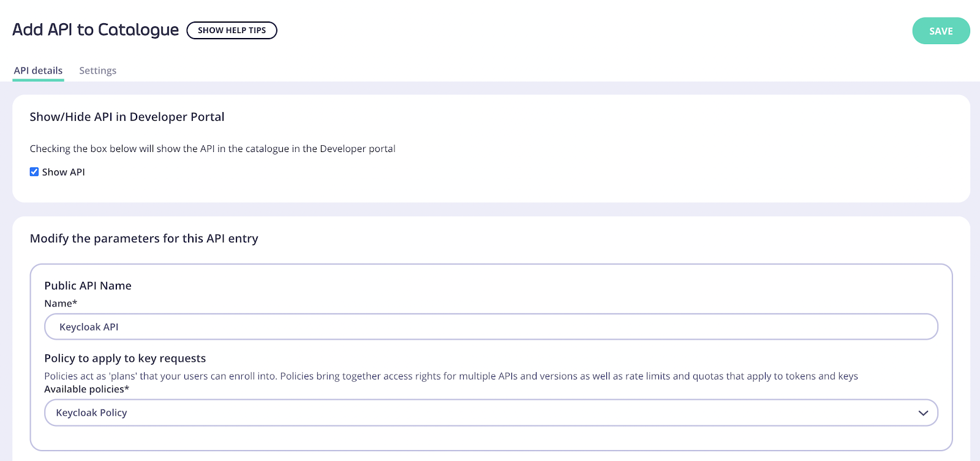Open the Keycloak Policy dropdown

coord(491,413)
